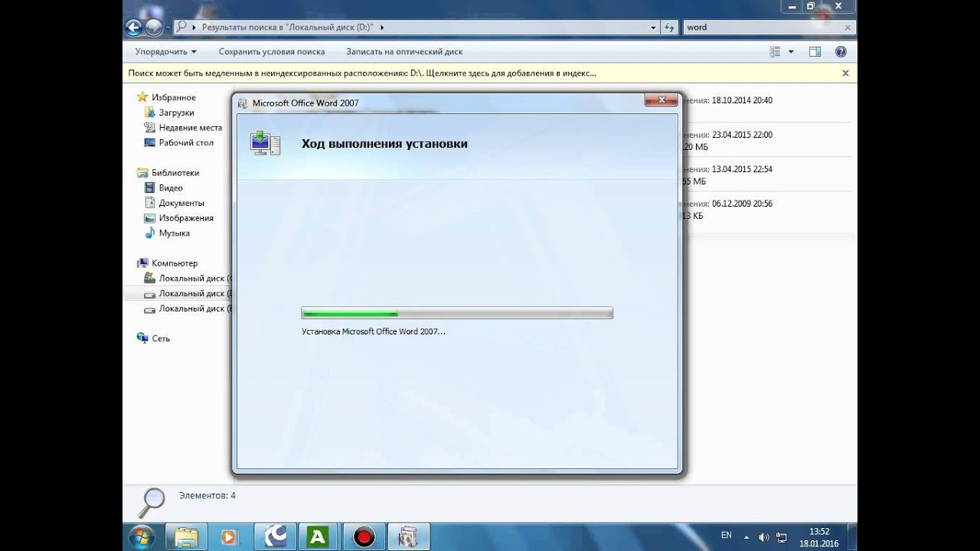Click the Библиотеки folder icon

pyautogui.click(x=142, y=173)
